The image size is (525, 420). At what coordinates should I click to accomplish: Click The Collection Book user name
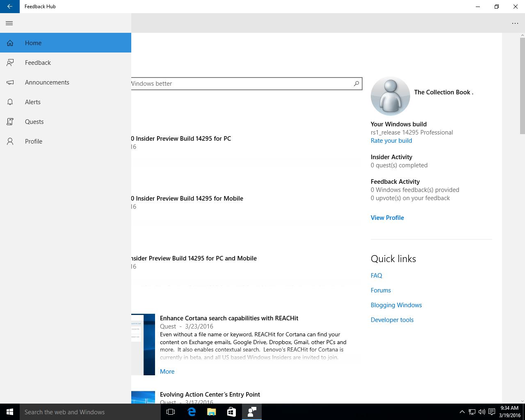443,92
